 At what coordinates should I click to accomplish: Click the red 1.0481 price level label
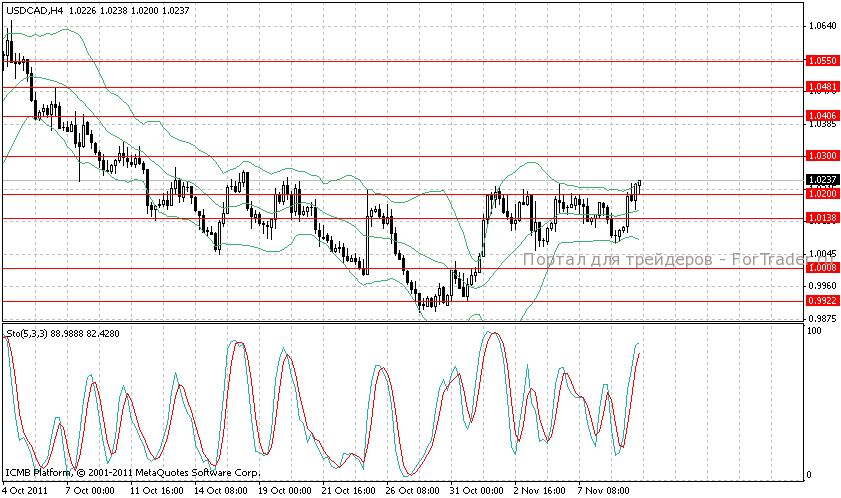[822, 87]
